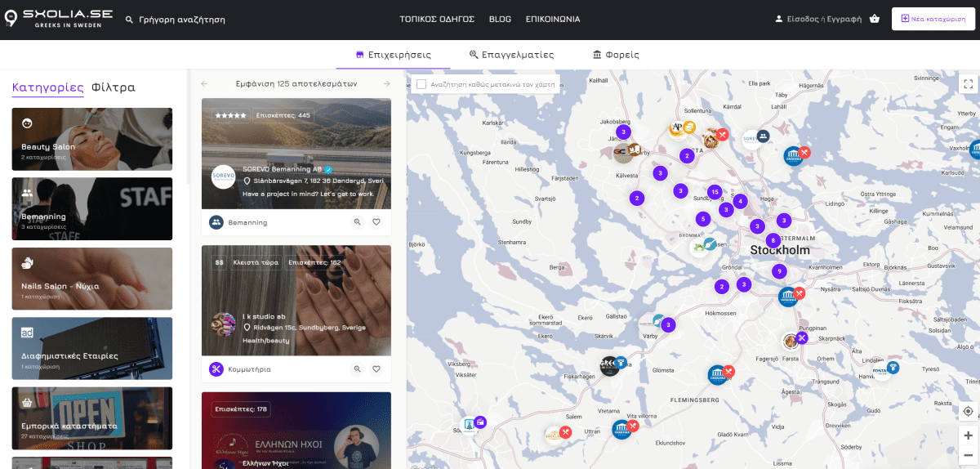Switch to the Επαγγελματίες tab
The image size is (980, 469).
(x=512, y=55)
